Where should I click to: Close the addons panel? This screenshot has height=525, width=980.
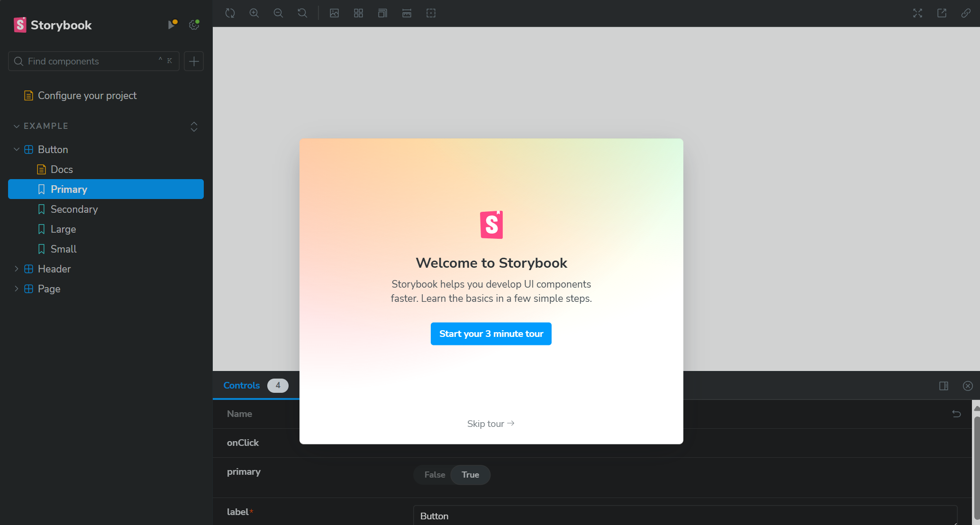(x=968, y=386)
